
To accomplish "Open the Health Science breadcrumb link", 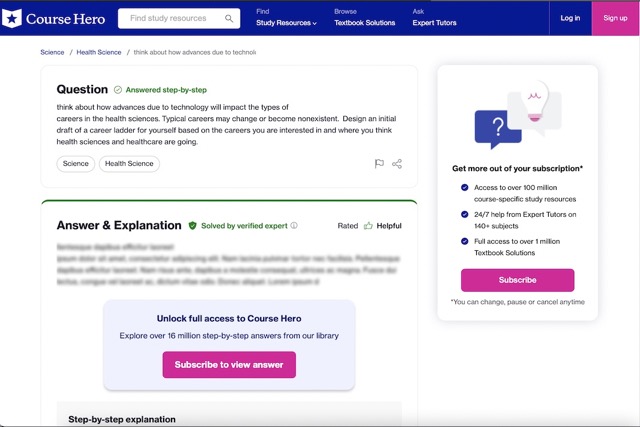I will point(99,52).
